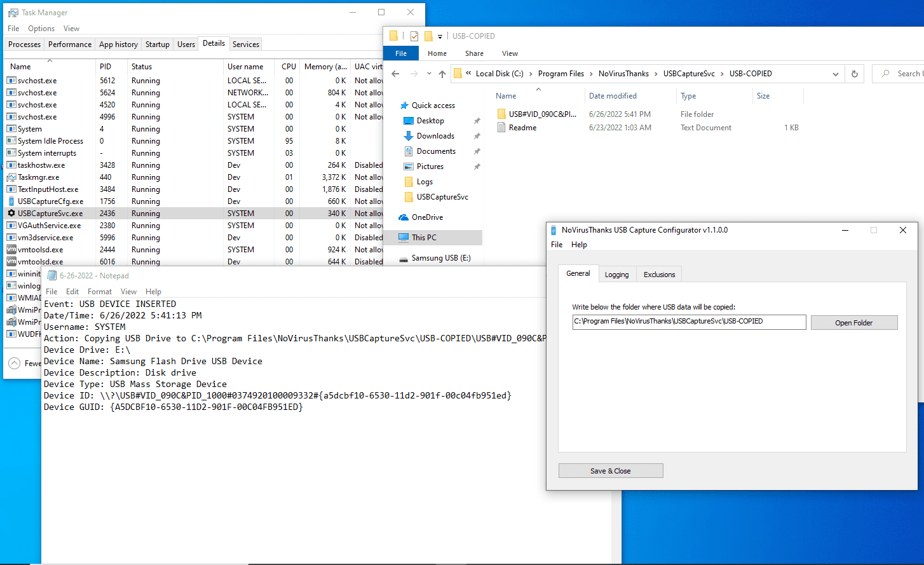Open Quick access star icon in Explorer sidebar
The width and height of the screenshot is (924, 565).
[x=404, y=106]
